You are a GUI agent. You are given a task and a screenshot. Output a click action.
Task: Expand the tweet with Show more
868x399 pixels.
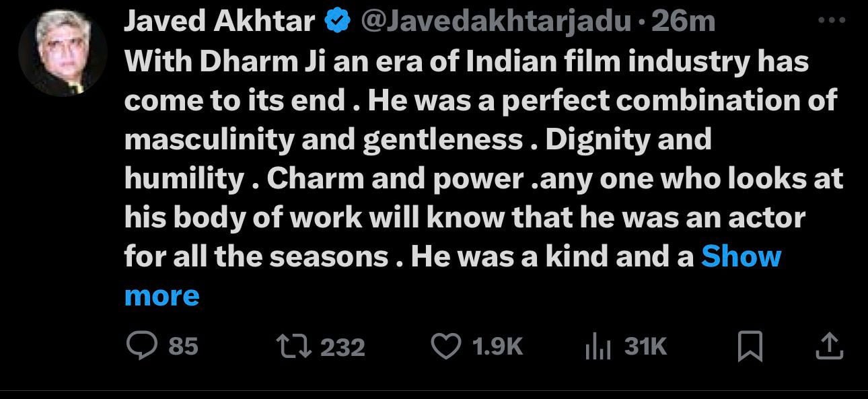pos(741,256)
